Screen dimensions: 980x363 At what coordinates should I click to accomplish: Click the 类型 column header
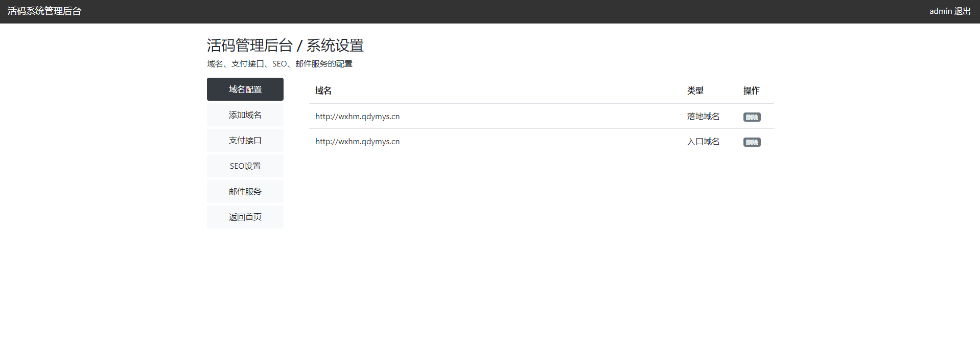coord(695,90)
